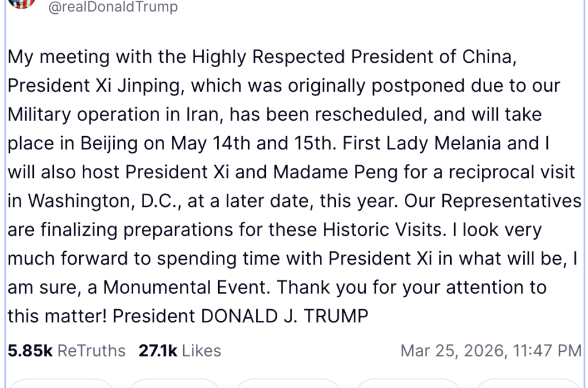
Task: View the 5.85k ReTruths list
Action: tap(67, 351)
